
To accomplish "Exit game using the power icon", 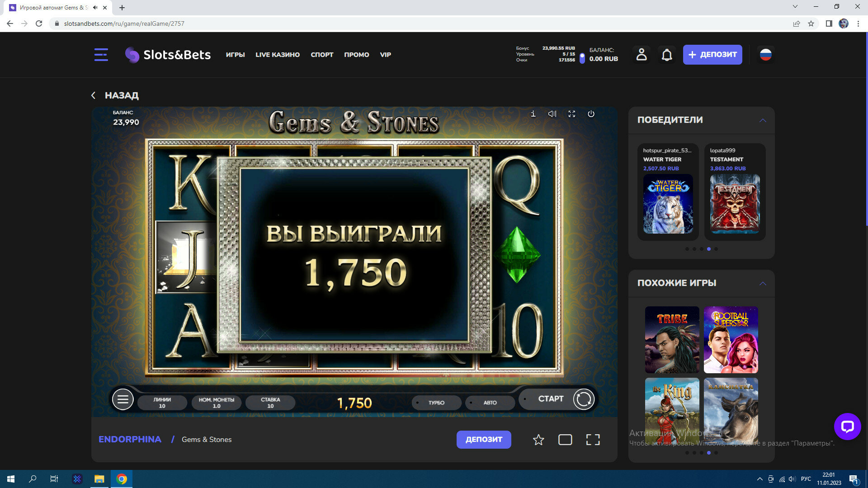I will pos(591,114).
